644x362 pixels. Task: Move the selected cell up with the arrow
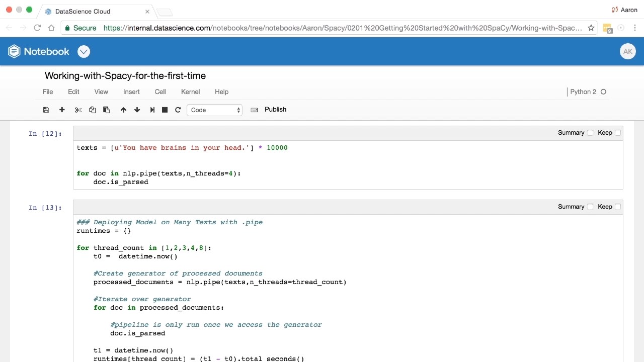(x=123, y=110)
